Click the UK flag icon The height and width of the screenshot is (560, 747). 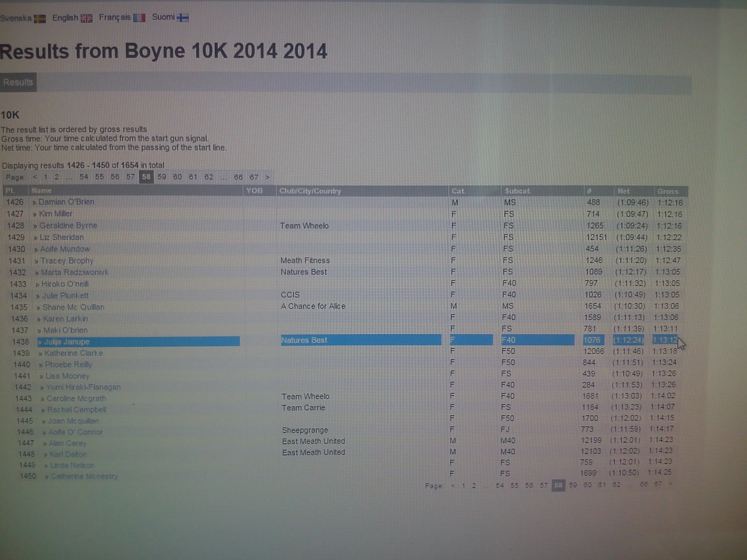[x=86, y=18]
